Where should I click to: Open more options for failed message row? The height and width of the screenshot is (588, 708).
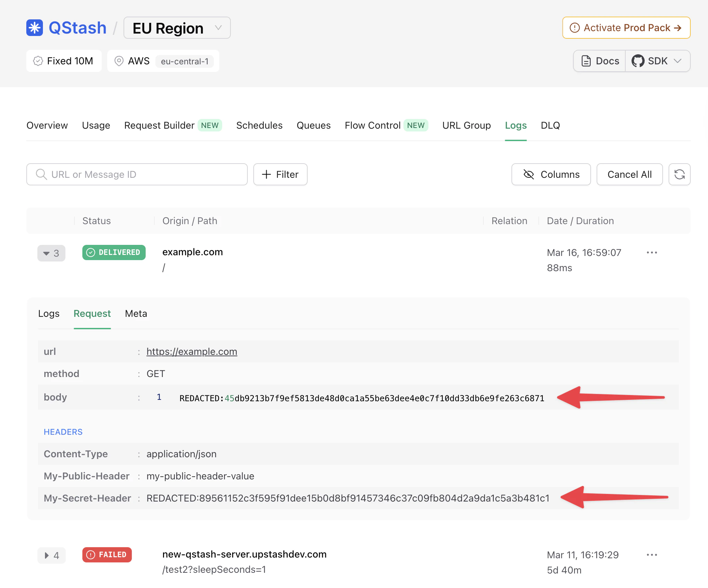(652, 555)
